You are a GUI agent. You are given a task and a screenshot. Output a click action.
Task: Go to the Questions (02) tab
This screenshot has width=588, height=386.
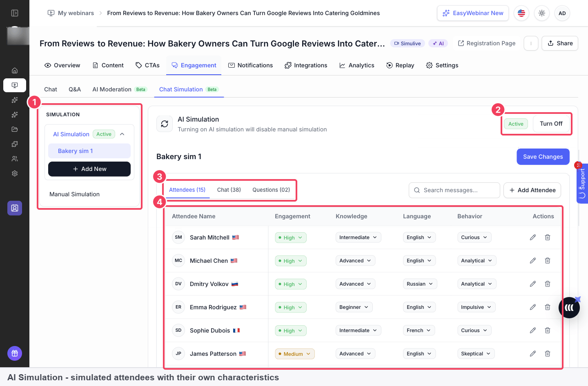(x=271, y=190)
